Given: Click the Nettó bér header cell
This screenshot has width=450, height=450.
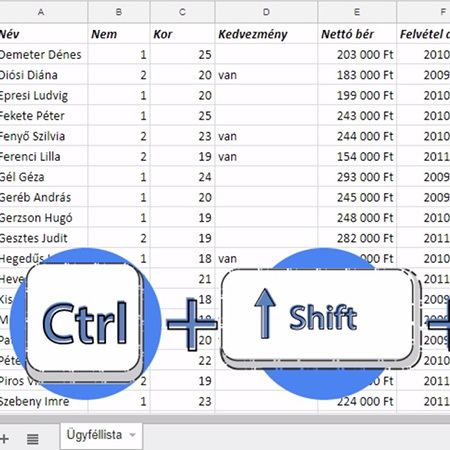Looking at the screenshot, I should (357, 34).
